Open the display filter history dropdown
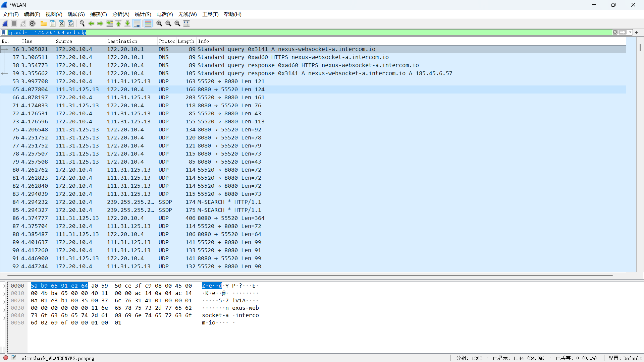Screen dimensions: 644x362 (630, 33)
